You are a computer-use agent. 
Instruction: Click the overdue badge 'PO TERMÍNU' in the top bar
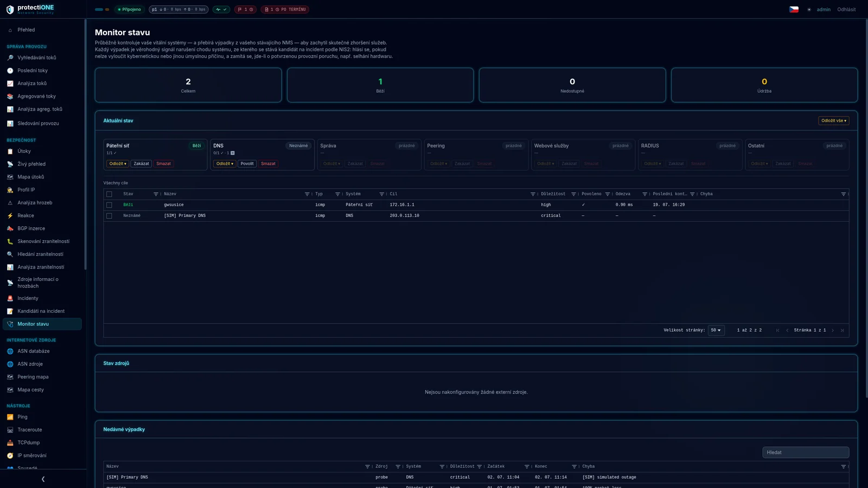coord(285,10)
